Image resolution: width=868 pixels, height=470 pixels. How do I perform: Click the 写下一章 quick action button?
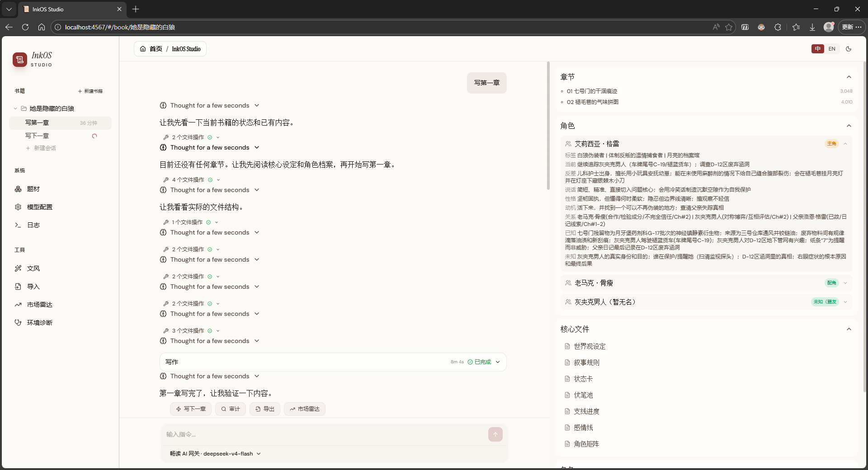(x=191, y=409)
